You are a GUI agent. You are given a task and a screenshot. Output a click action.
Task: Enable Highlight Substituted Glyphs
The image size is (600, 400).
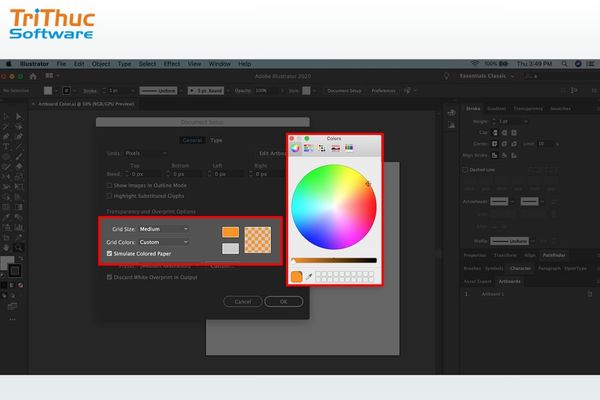pos(109,196)
